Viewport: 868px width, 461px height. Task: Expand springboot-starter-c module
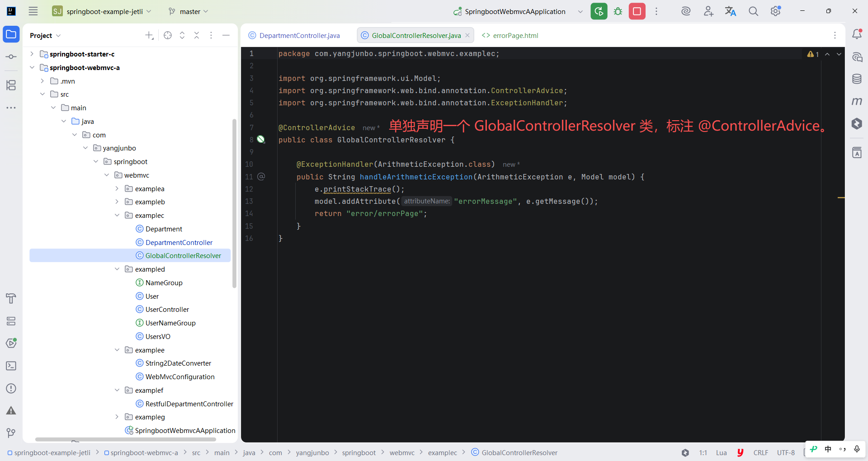click(32, 54)
